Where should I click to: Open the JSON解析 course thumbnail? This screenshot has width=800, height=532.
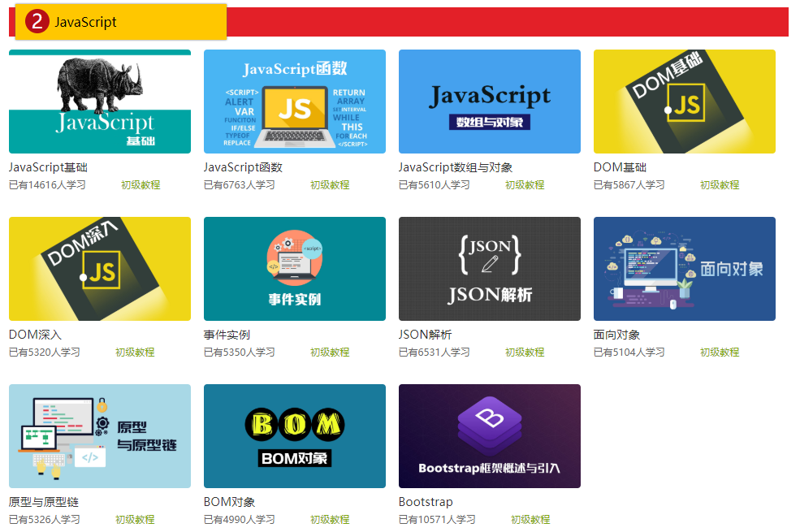point(490,269)
